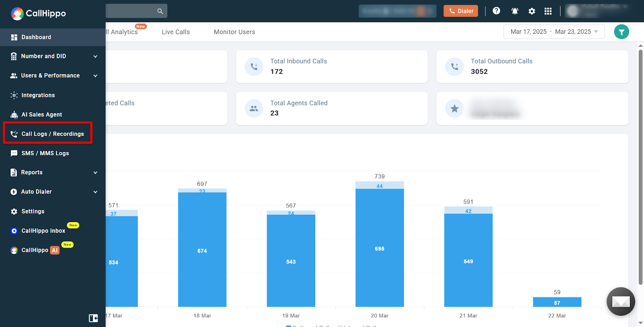644x327 pixels.
Task: Open the Dialer button
Action: pyautogui.click(x=461, y=11)
